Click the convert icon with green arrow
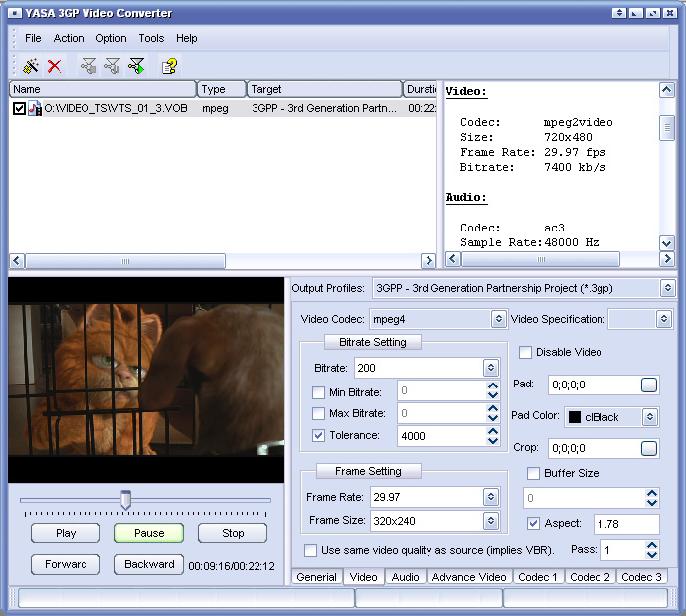Image resolution: width=686 pixels, height=616 pixels. [x=136, y=66]
